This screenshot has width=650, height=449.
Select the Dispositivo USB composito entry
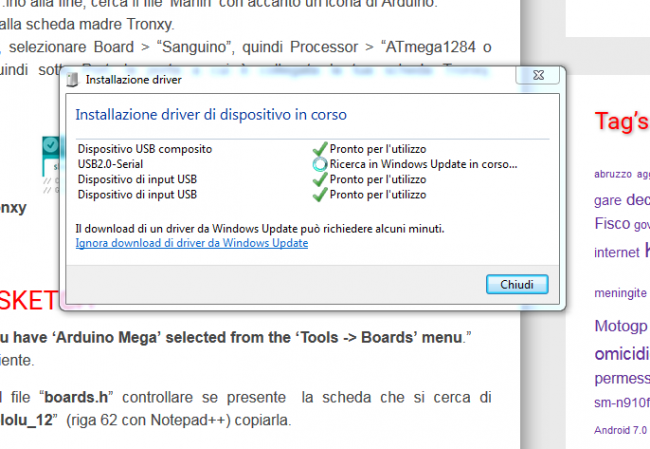(x=144, y=149)
